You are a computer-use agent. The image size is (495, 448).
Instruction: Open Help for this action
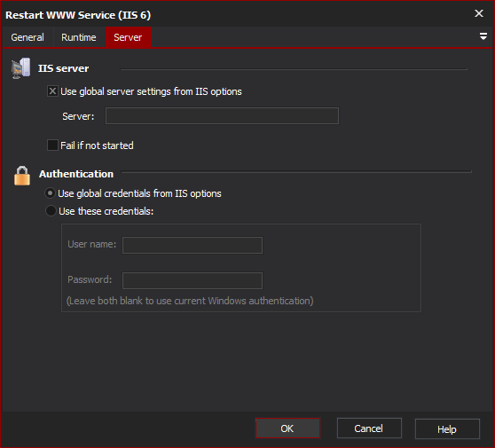coord(447,429)
